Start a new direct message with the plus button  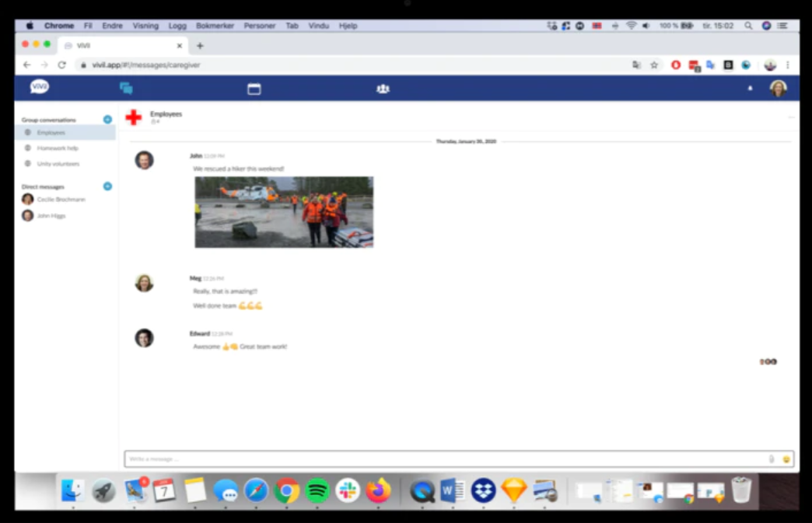tap(107, 186)
